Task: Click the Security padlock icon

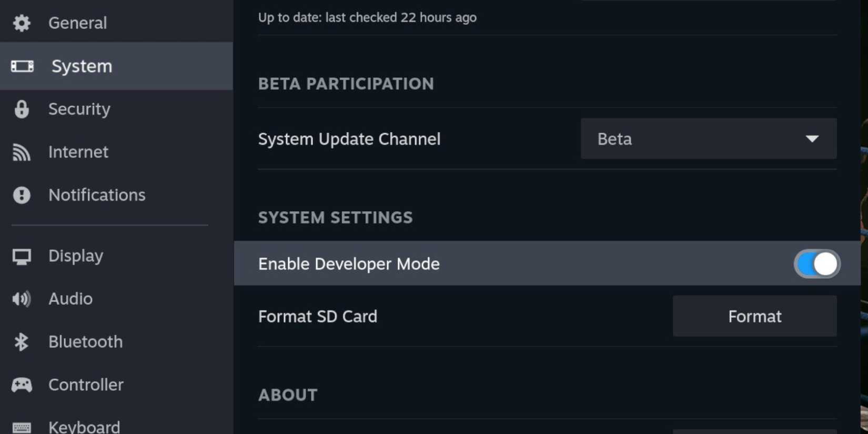Action: point(22,109)
